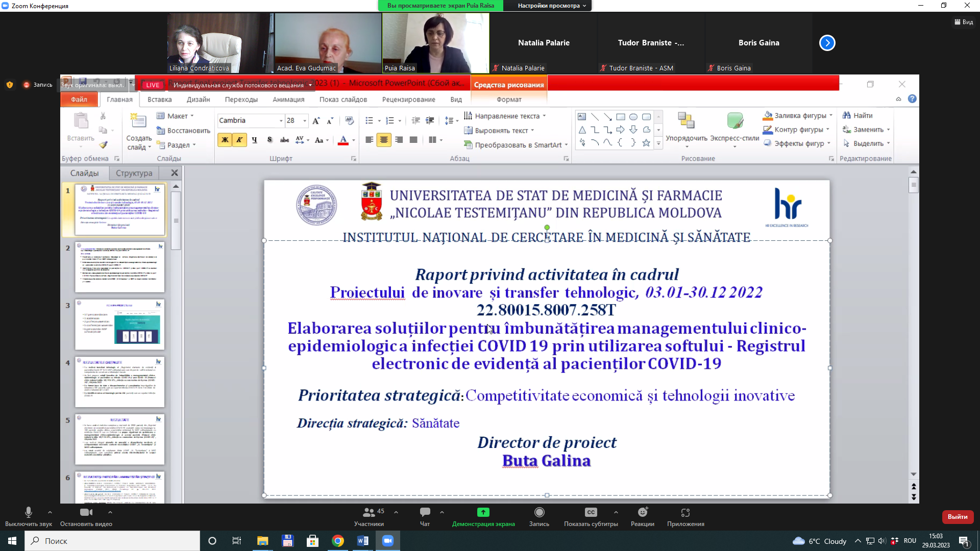This screenshot has width=980, height=551.
Task: Open change case Aa dropdown
Action: pos(322,140)
